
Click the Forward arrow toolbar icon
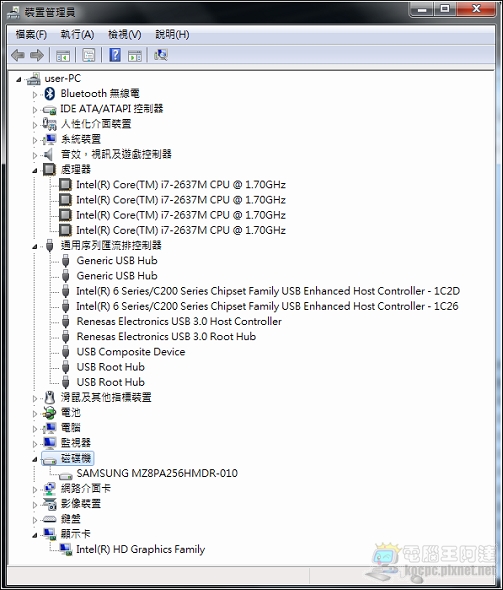click(37, 55)
